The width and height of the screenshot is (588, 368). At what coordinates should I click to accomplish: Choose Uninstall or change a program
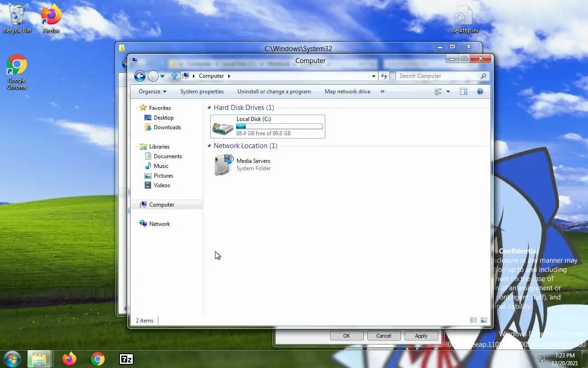click(274, 92)
